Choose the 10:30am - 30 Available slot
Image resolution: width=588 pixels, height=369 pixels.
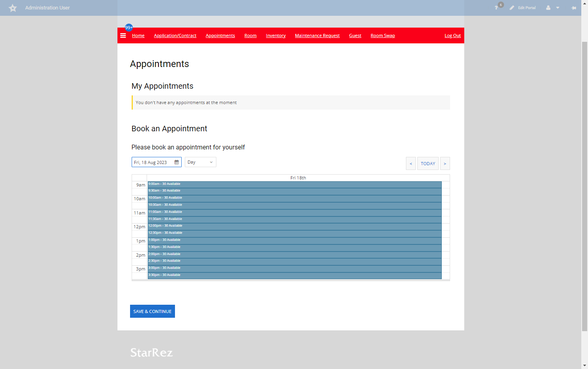click(294, 206)
